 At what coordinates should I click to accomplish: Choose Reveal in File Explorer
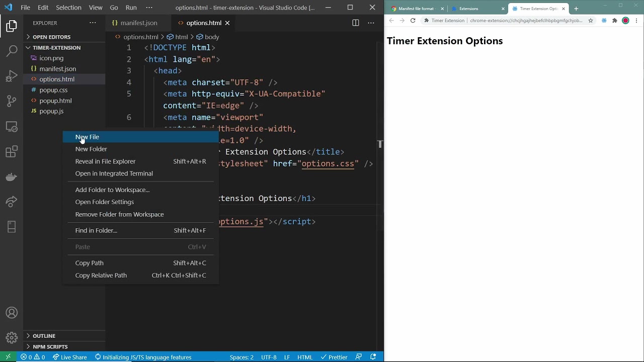click(140, 161)
